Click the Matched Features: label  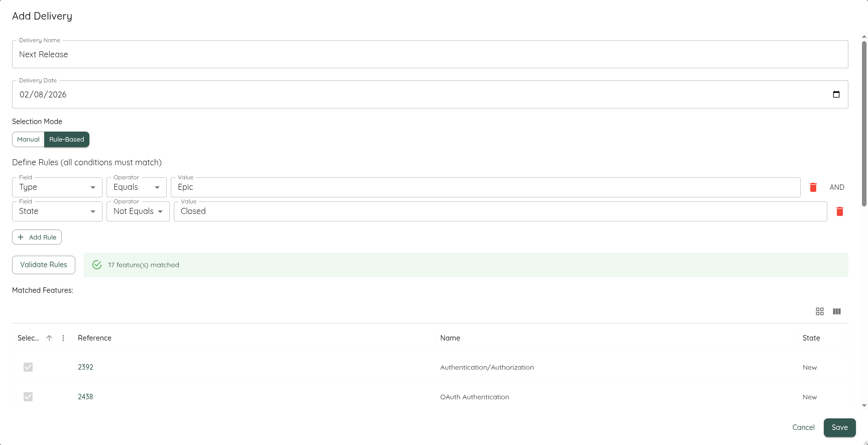(43, 290)
